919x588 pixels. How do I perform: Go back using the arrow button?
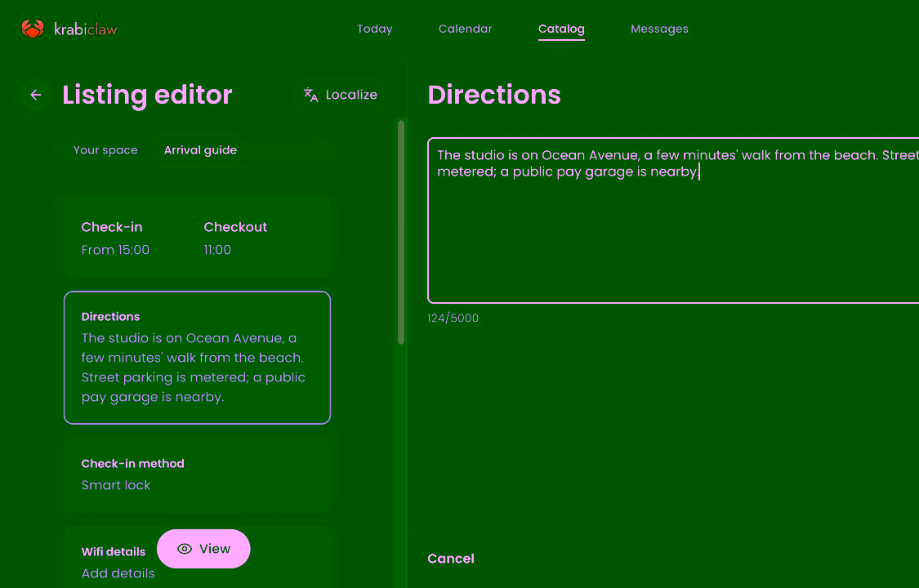[36, 95]
